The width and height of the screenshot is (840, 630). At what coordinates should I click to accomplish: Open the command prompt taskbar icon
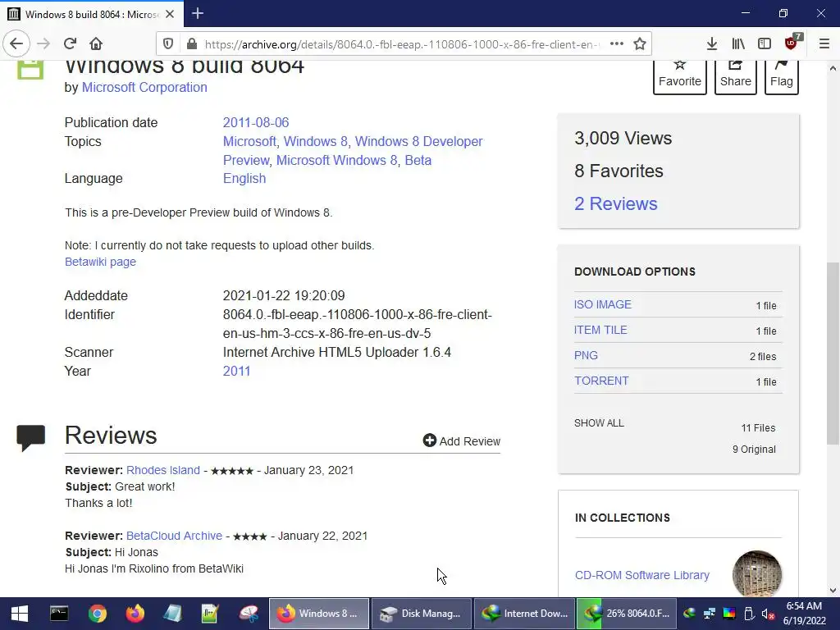[x=59, y=614]
